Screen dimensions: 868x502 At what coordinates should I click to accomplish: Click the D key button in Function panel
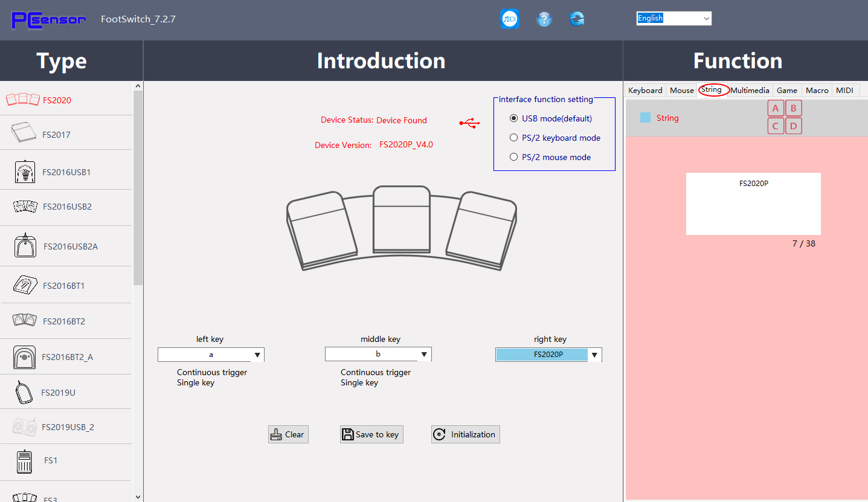(x=794, y=126)
